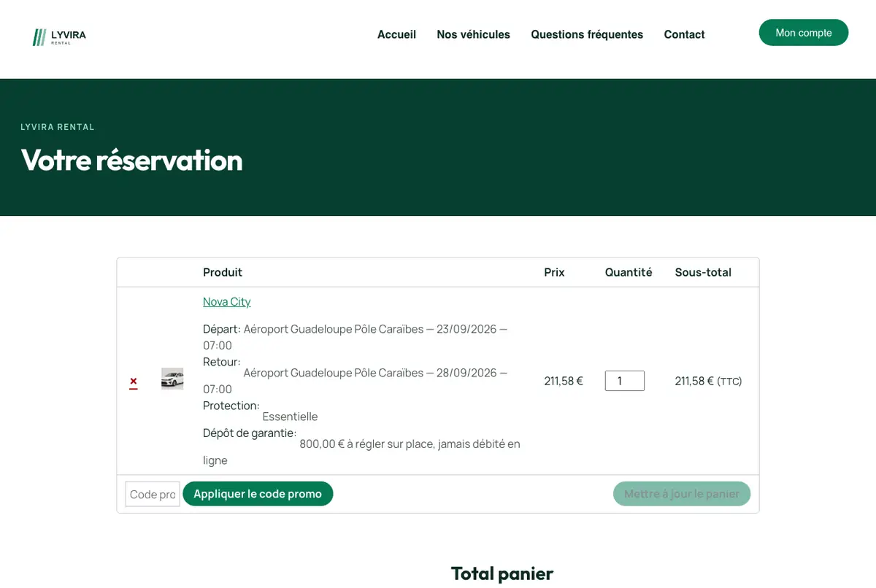
Task: Click the Départ label
Action: [222, 329]
